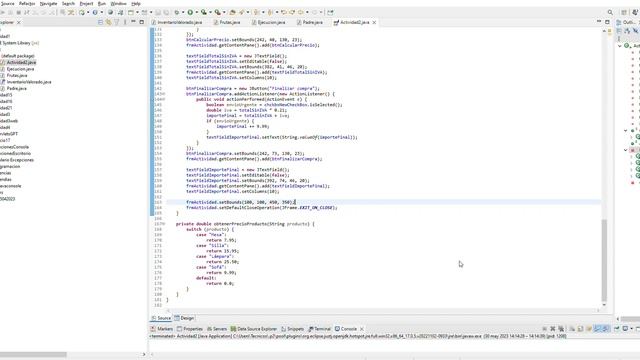640x360 pixels.
Task: Click the Open Perspective icon near the top right
Action: (x=624, y=12)
